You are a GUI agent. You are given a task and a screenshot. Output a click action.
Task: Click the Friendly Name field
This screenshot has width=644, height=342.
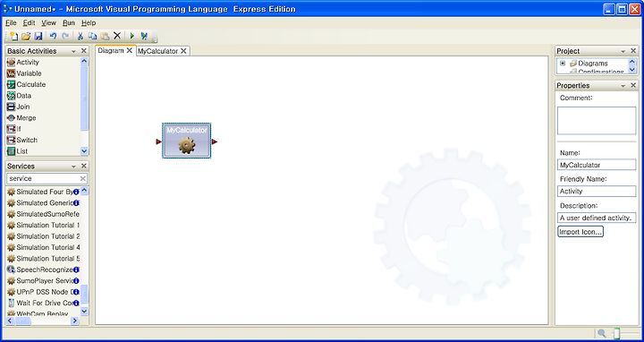point(597,191)
